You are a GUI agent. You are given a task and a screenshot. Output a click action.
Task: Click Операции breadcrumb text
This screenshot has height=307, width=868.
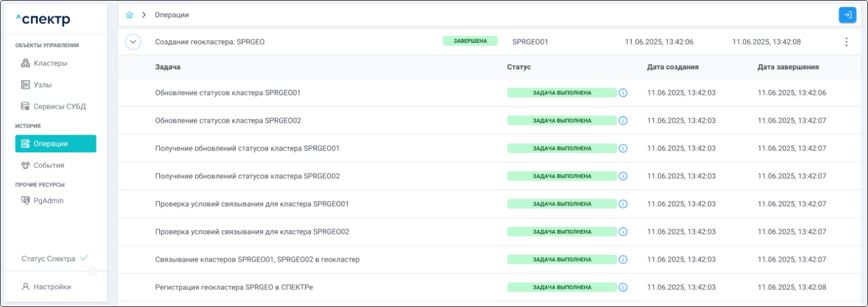click(172, 15)
